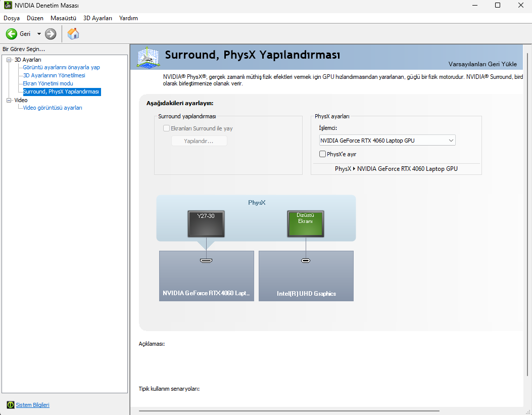
Task: Collapse the Video tree node
Action: coord(9,100)
